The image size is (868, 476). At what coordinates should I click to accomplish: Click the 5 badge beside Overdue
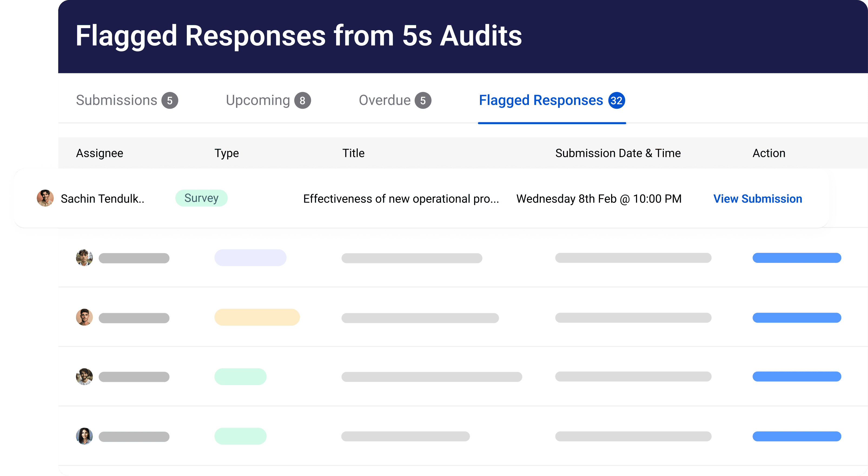click(423, 100)
